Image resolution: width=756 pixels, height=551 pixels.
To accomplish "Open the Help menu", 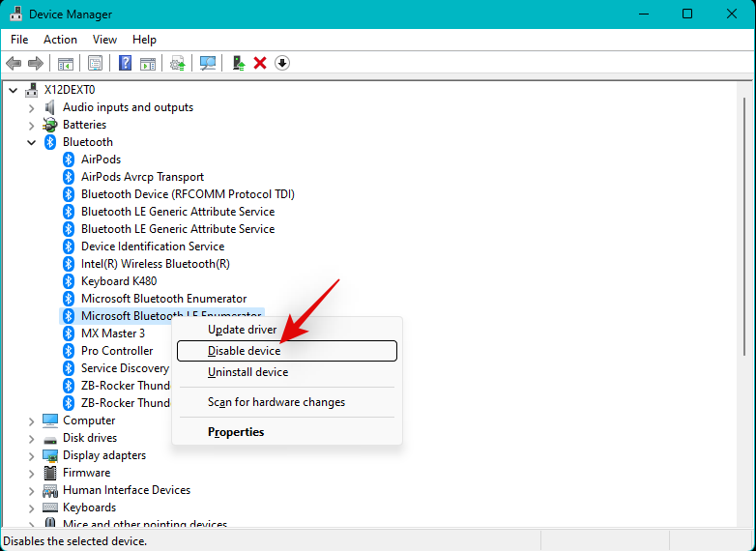I will pyautogui.click(x=144, y=39).
